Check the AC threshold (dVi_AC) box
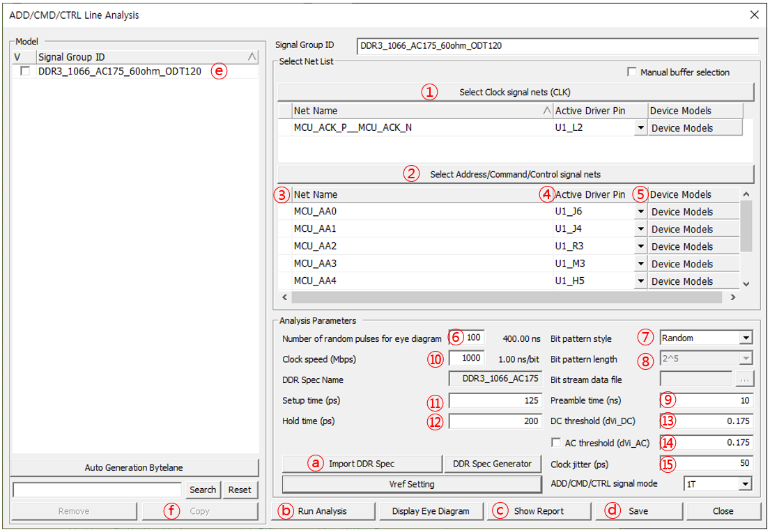Viewport: 770px width, 532px height. (x=555, y=442)
